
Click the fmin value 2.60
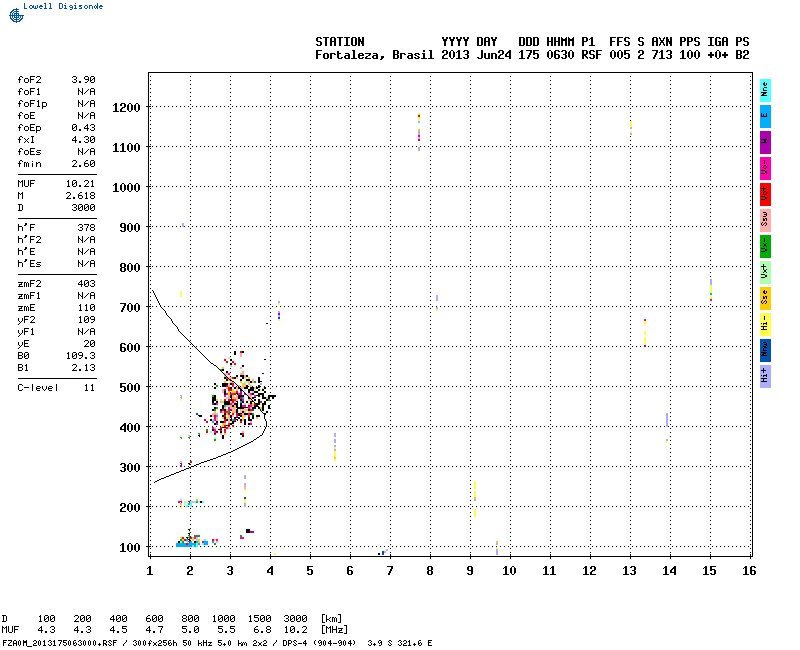tap(83, 164)
